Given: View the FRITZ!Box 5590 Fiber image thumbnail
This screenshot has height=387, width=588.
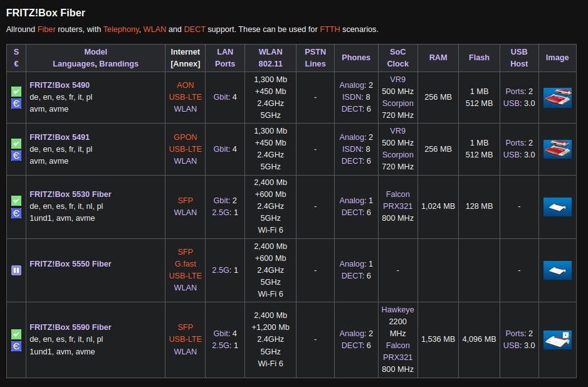Looking at the screenshot, I should [x=557, y=340].
